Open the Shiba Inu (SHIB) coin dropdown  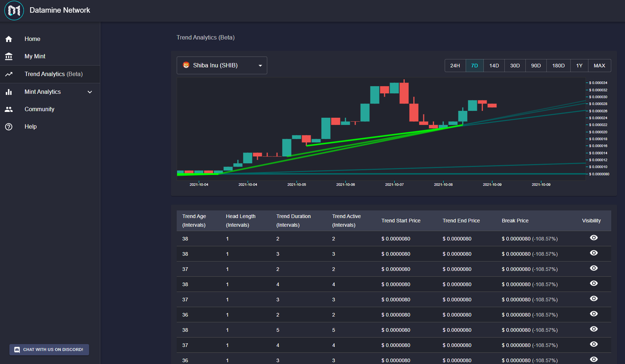point(222,66)
